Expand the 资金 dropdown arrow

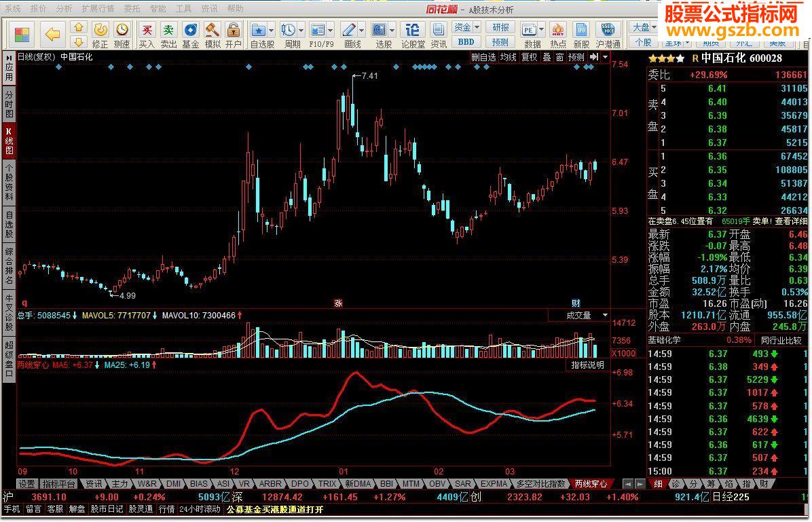477,27
